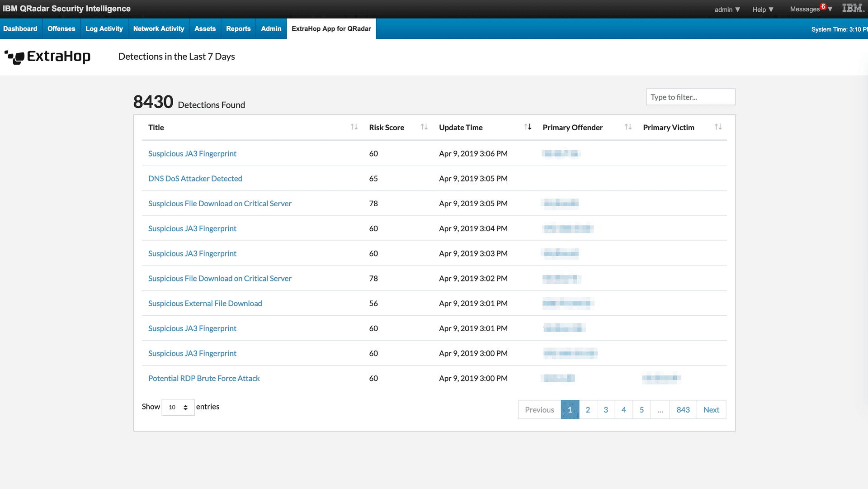
Task: Open Suspicious File Download at 3:02 PM
Action: [x=220, y=278]
